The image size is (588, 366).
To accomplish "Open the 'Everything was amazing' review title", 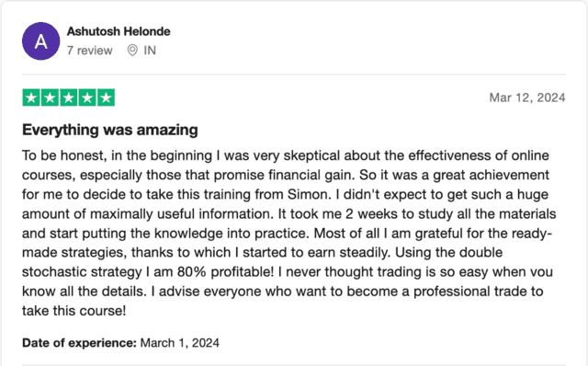I will 110,130.
